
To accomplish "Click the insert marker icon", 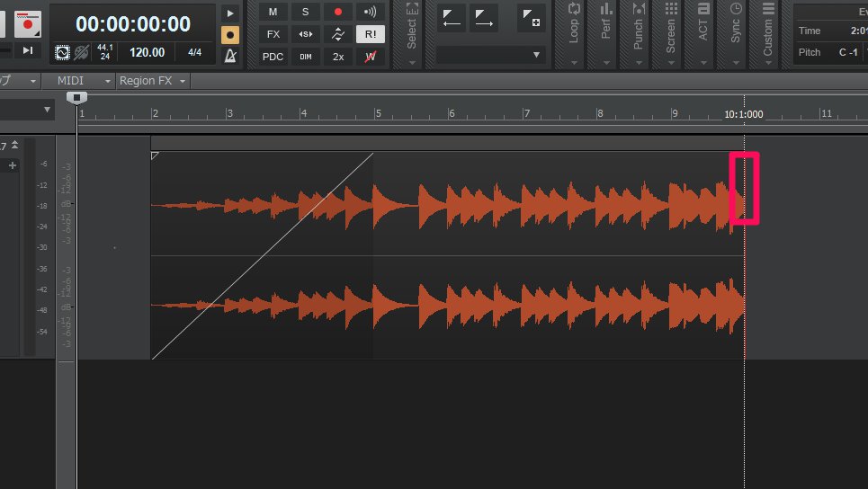I will pyautogui.click(x=532, y=18).
